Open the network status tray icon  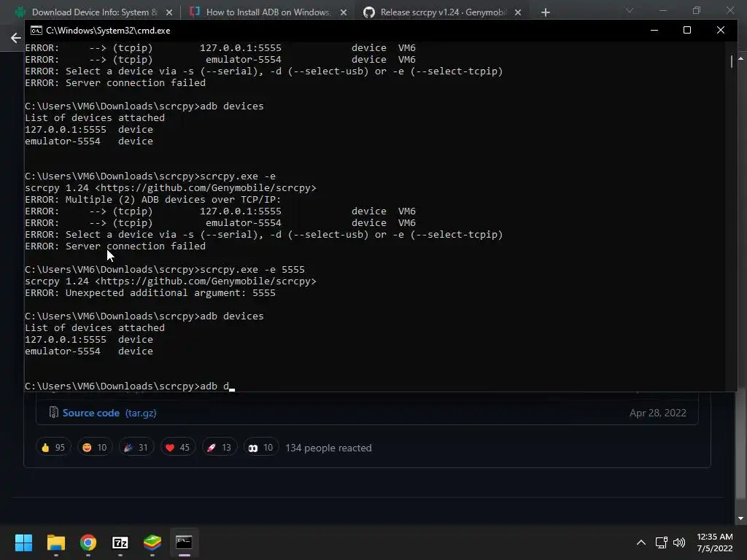(x=661, y=542)
